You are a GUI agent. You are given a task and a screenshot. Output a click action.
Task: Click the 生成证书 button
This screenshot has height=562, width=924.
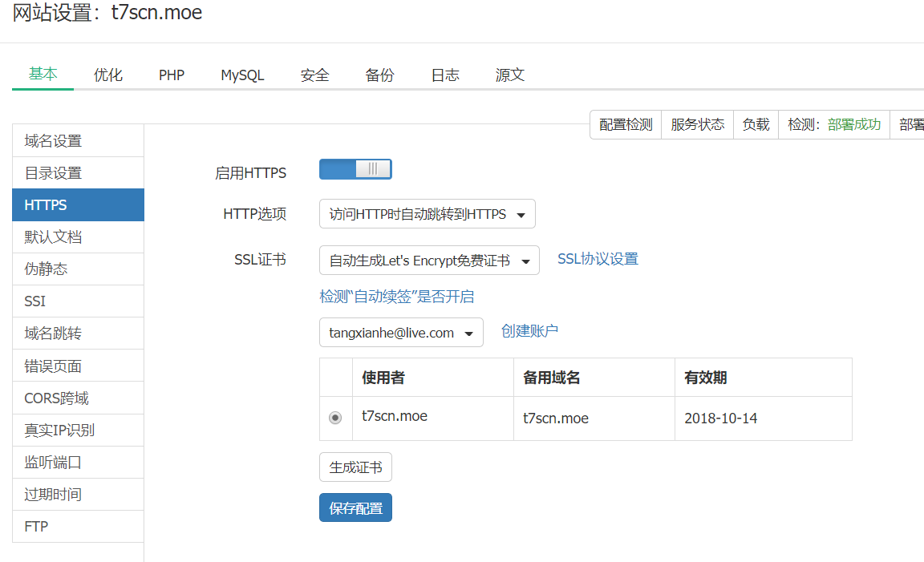pyautogui.click(x=355, y=467)
